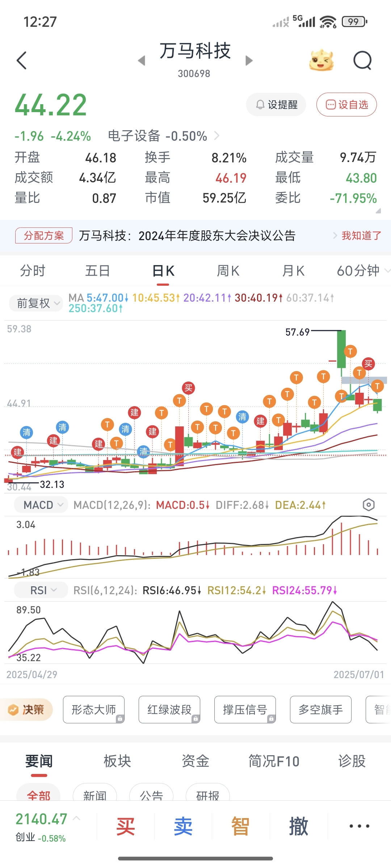Switch to the 分时 tab

click(x=33, y=271)
